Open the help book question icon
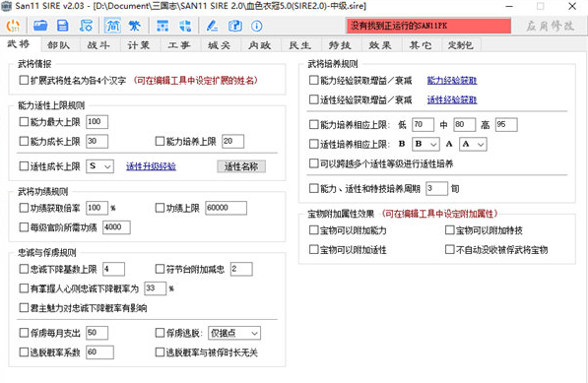The image size is (588, 383). (235, 26)
